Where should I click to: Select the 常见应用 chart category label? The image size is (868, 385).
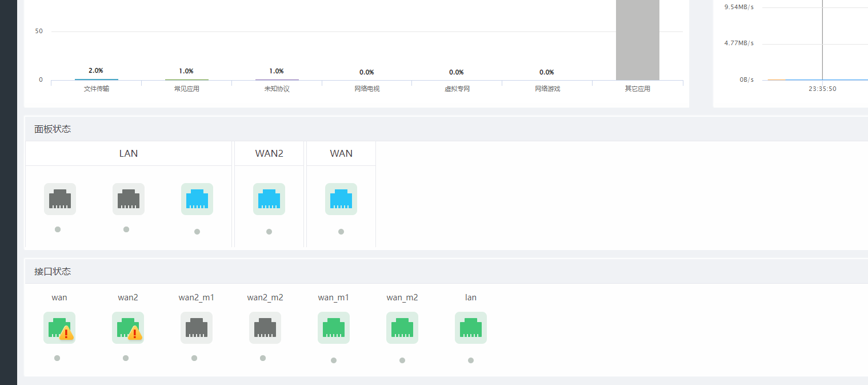[x=187, y=89]
